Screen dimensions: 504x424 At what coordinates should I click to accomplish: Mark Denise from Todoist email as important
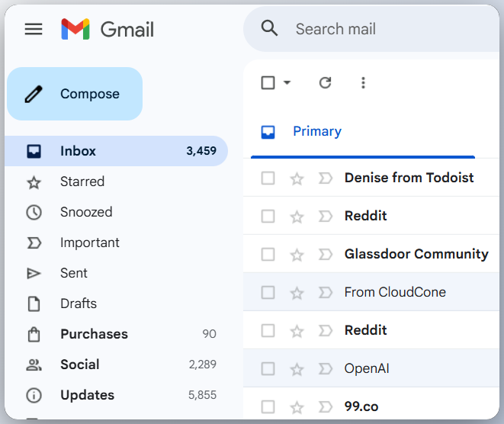tap(325, 178)
